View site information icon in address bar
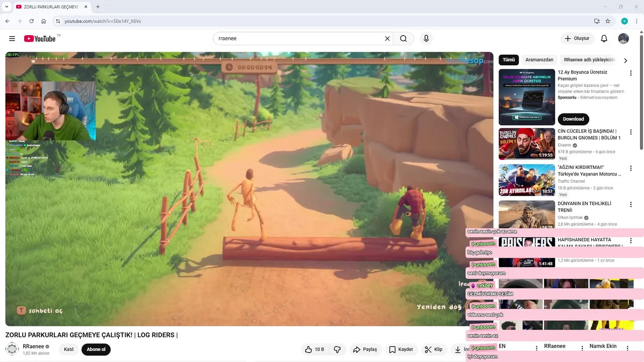The height and width of the screenshot is (362, 644). pos(58,21)
